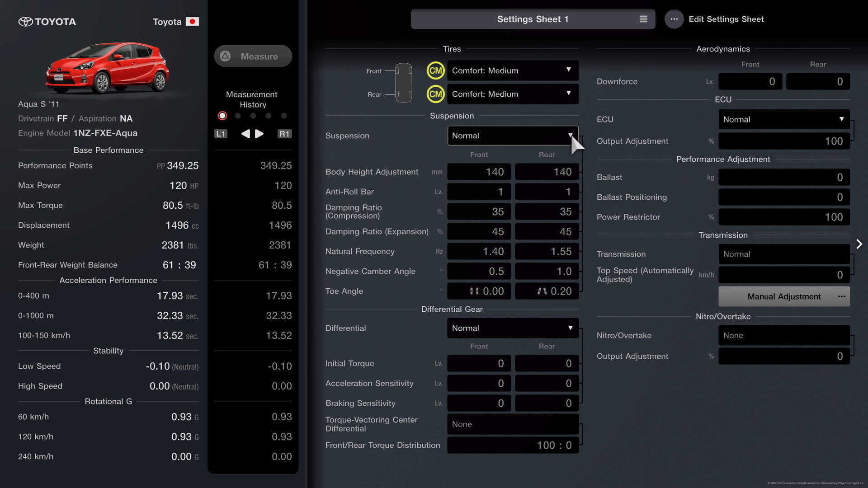Click the ellipsis options icon near Edit Settings Sheet

[673, 19]
